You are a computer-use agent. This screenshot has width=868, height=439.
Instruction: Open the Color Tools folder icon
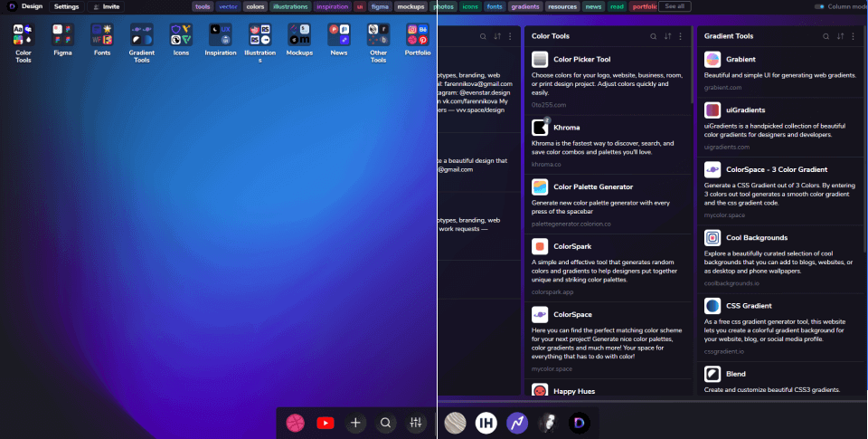click(x=24, y=34)
